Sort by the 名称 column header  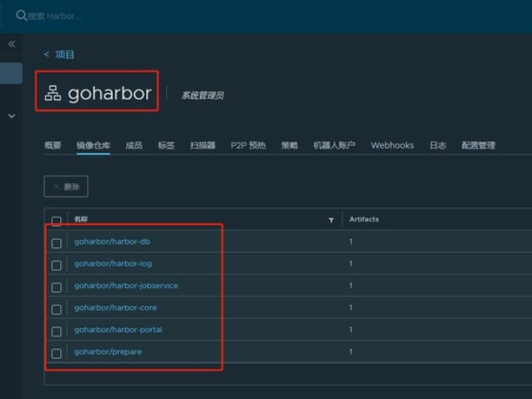pyautogui.click(x=81, y=220)
